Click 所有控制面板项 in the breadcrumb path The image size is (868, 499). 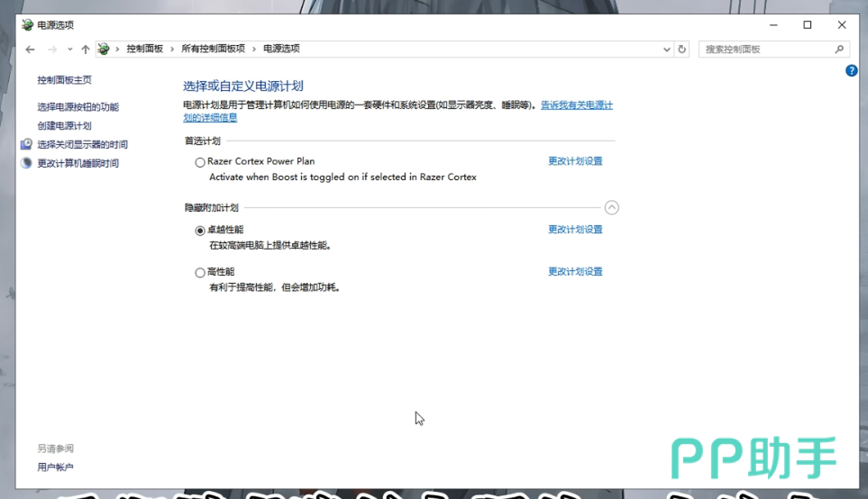click(x=213, y=49)
